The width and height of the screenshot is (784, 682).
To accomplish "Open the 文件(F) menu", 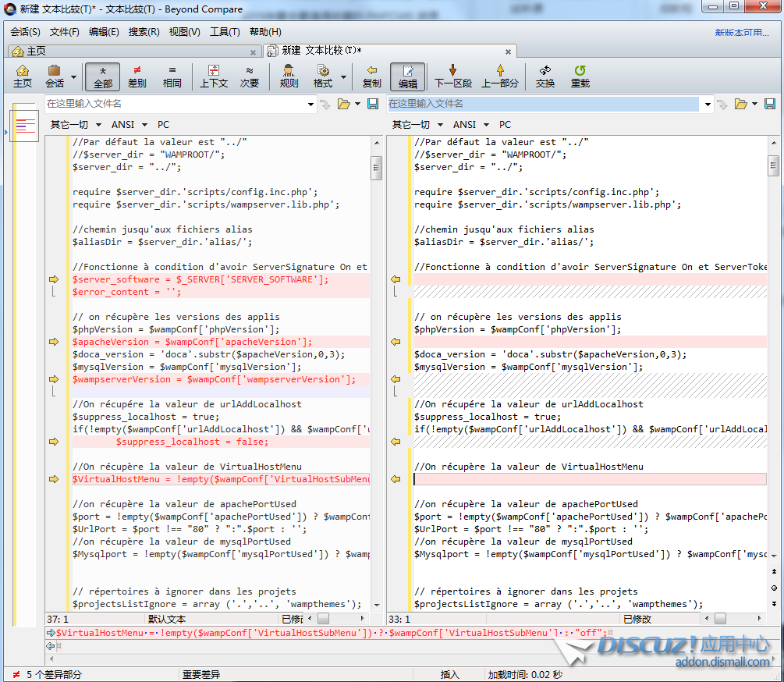I will click(65, 32).
